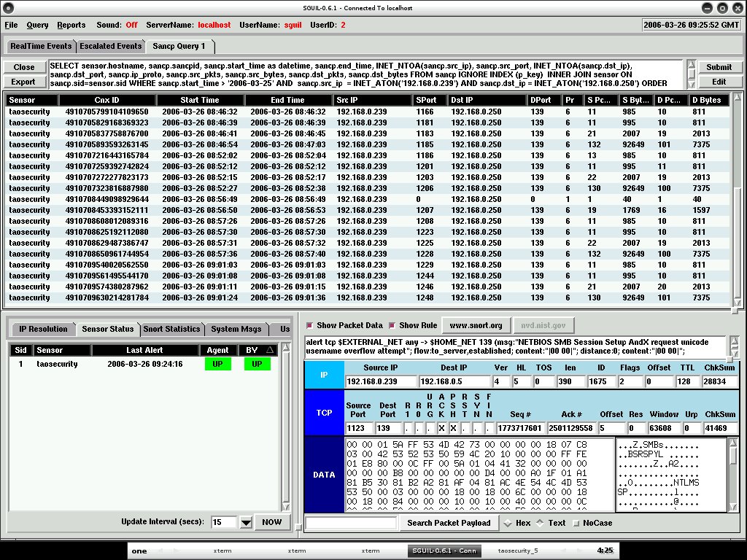The image size is (747, 560).
Task: Click the Source IP field in IP header panel
Action: 381,381
